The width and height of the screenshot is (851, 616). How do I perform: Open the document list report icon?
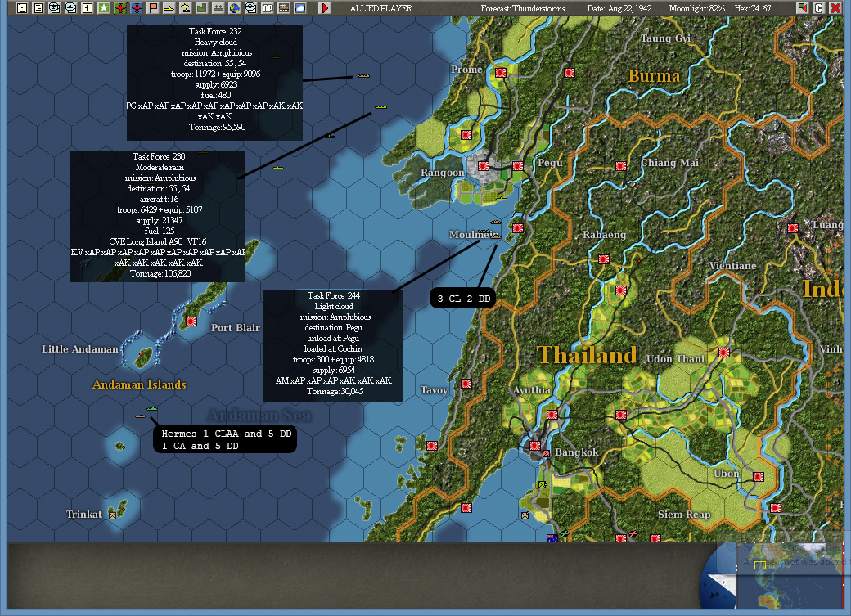pos(38,8)
